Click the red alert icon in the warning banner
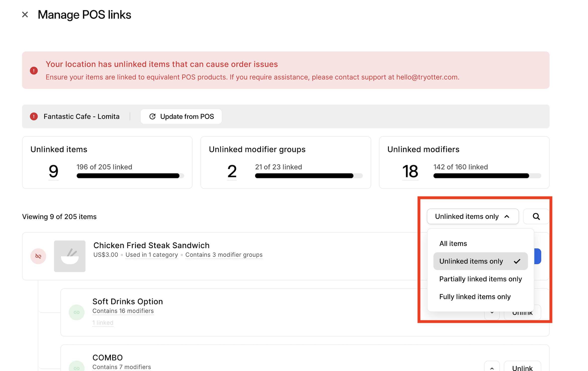Viewport: 588px width, 371px height. pos(34,71)
